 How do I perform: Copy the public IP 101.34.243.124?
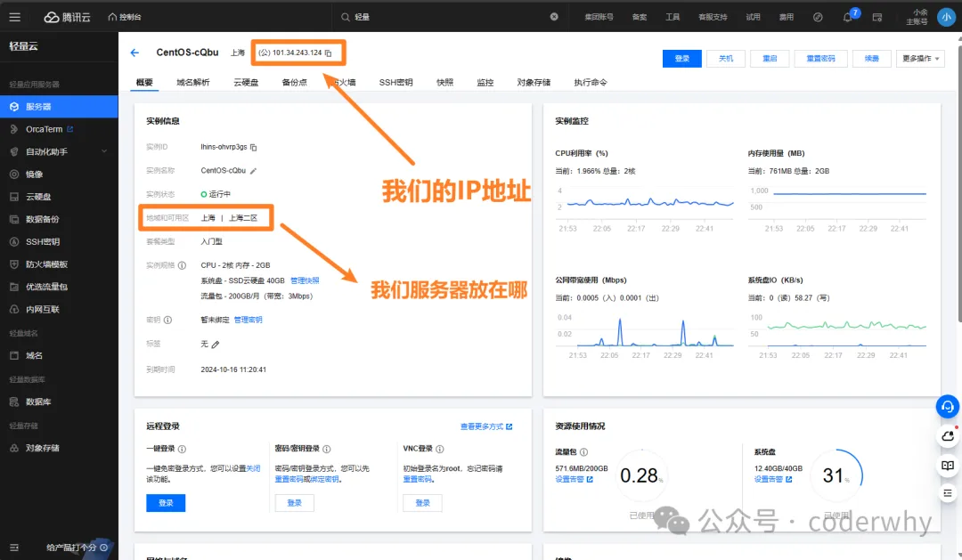(328, 53)
